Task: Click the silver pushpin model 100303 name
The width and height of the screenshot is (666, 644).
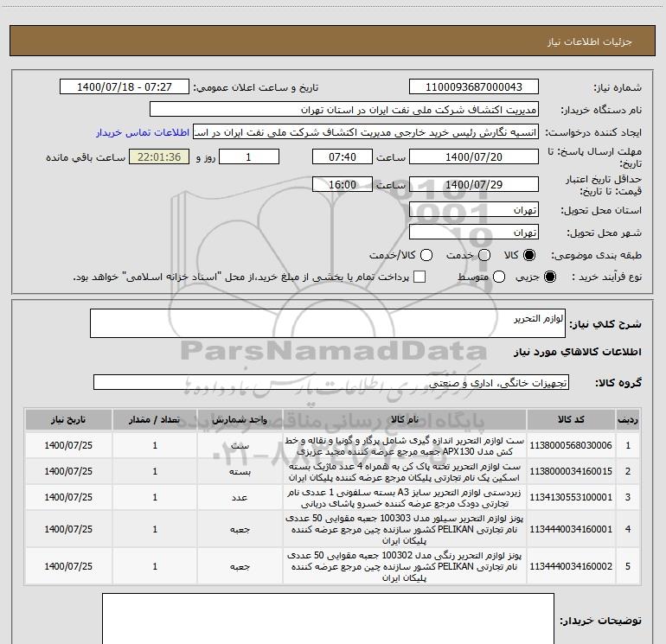Action: [x=405, y=529]
